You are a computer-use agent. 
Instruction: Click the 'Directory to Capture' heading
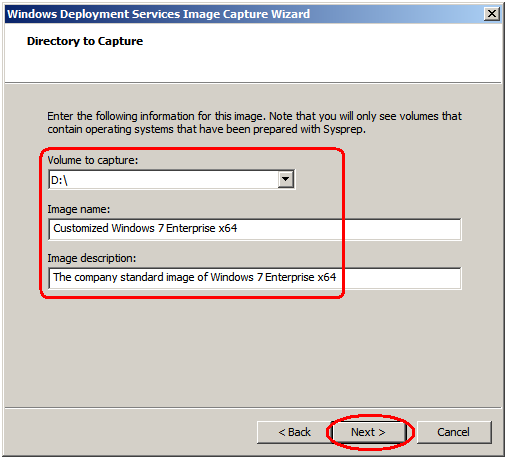(85, 41)
